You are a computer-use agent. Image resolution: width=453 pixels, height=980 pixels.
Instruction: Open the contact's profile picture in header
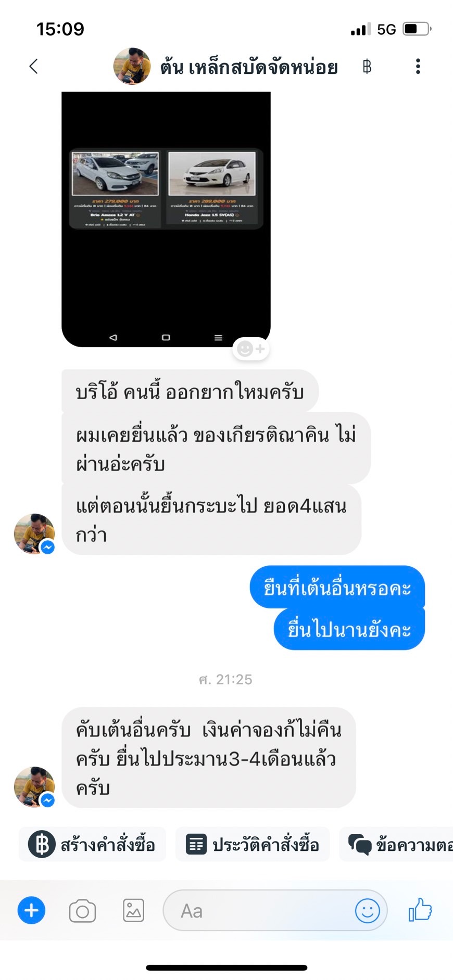pyautogui.click(x=132, y=66)
